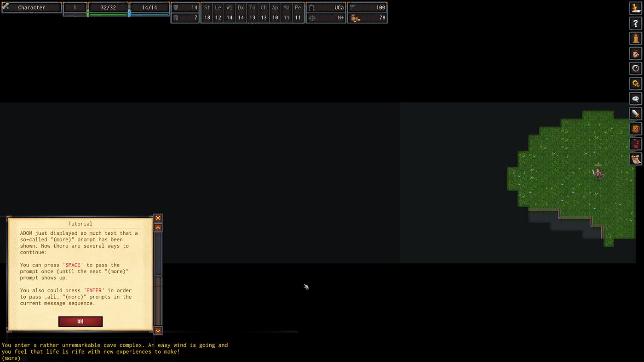Image resolution: width=644 pixels, height=362 pixels.
Task: Click the scroll icon next to Character
Action: pos(6,7)
